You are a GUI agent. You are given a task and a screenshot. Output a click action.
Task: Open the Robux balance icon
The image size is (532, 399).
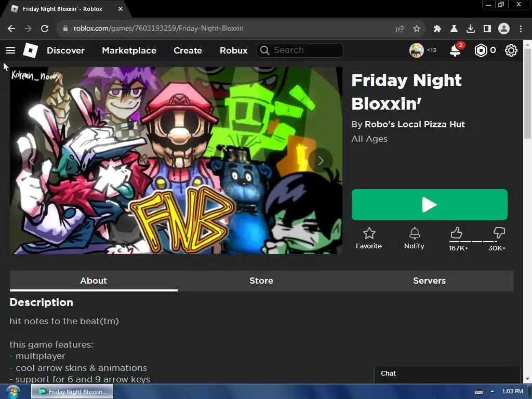(481, 50)
